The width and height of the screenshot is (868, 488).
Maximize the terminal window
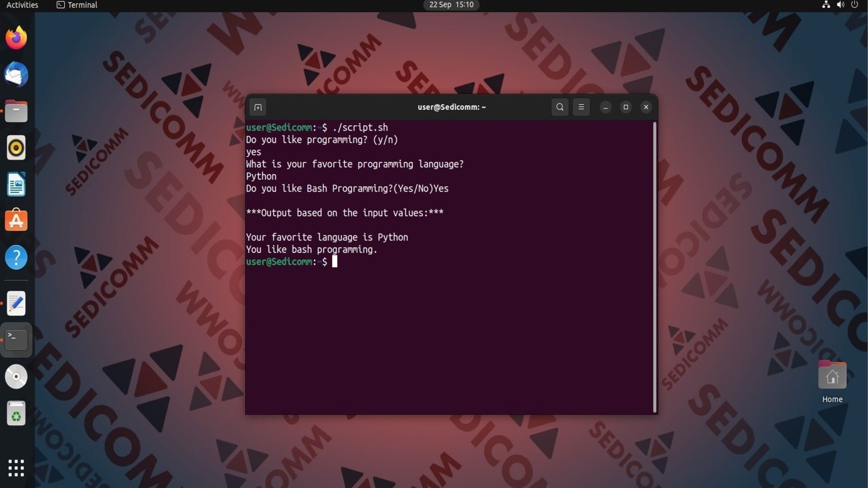(x=626, y=107)
